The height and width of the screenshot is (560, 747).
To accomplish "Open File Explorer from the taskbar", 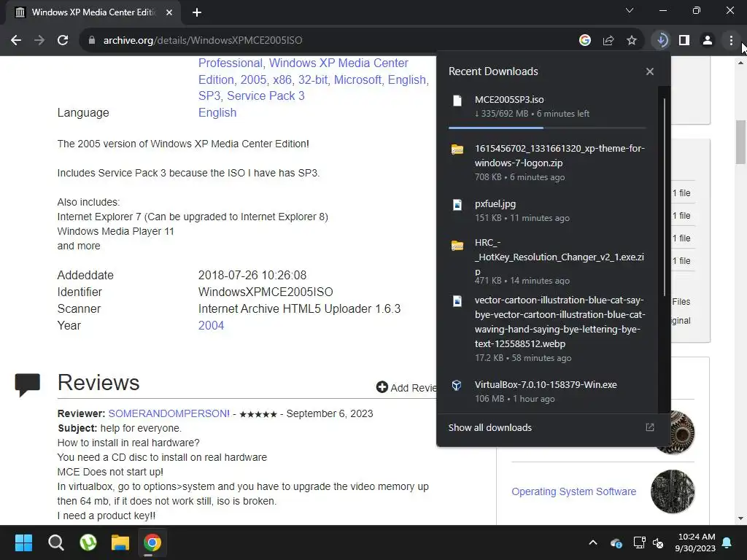I will point(120,542).
